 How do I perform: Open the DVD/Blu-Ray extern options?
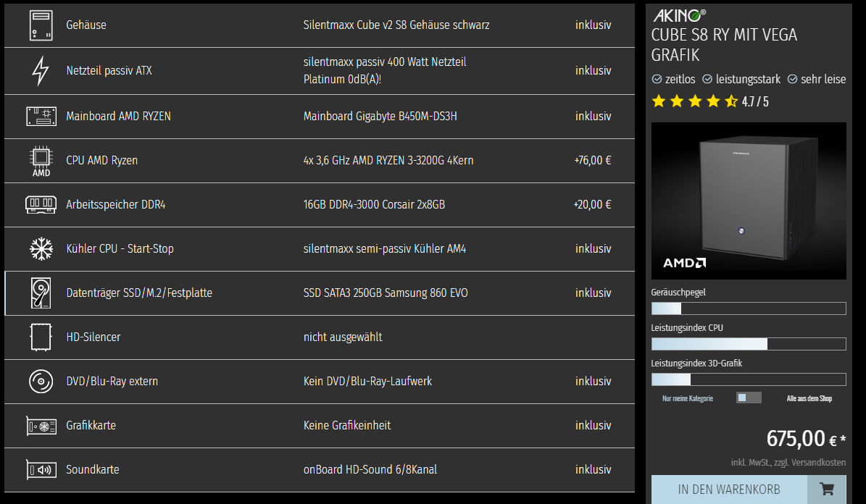[320, 382]
